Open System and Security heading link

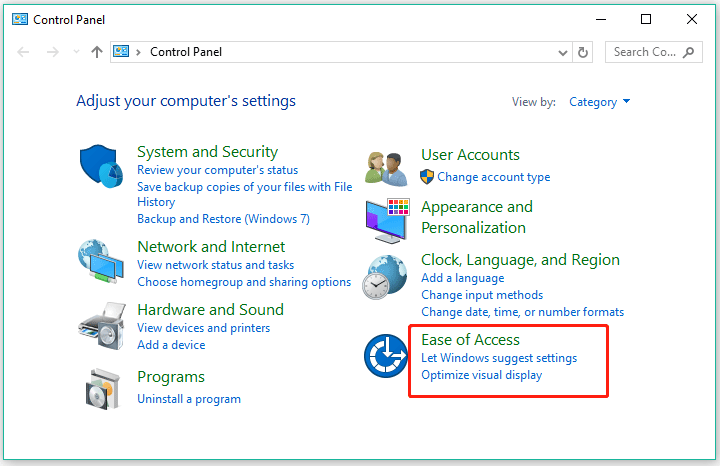point(208,152)
